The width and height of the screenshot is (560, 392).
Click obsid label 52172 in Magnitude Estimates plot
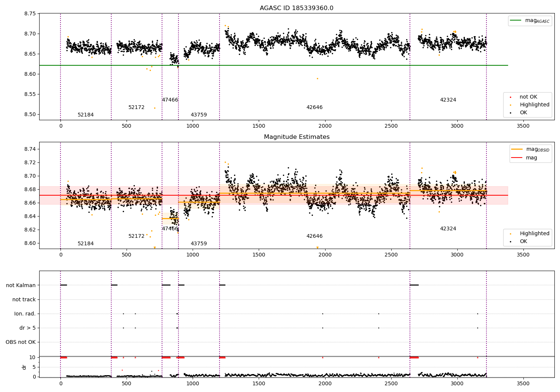pos(136,236)
